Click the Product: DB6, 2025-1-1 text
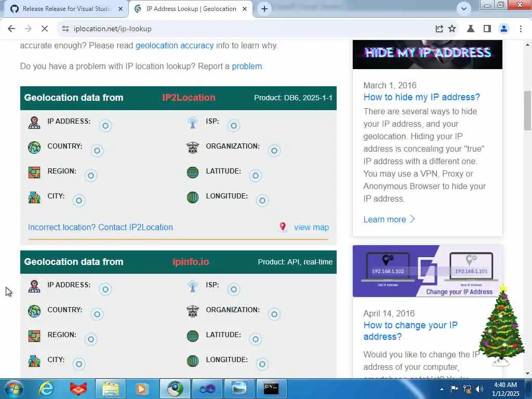The image size is (532, 399). (293, 98)
